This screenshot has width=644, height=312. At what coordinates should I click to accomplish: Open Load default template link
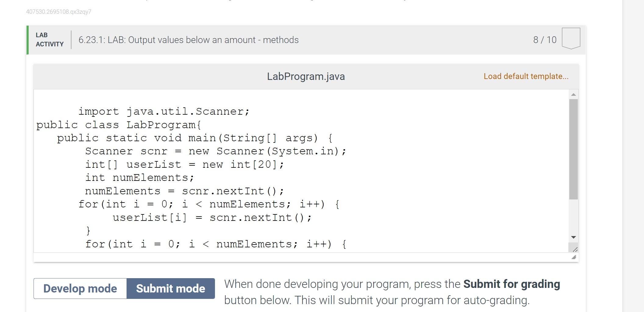[526, 76]
